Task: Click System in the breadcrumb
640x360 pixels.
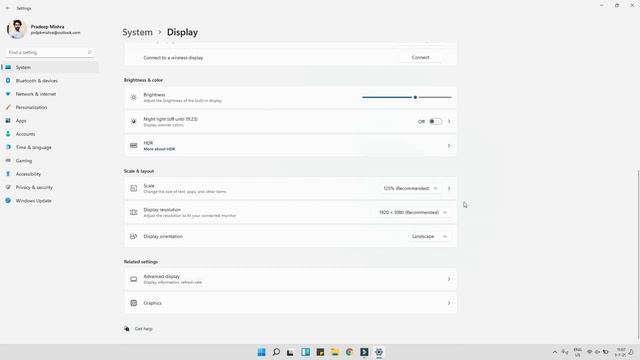Action: point(138,32)
